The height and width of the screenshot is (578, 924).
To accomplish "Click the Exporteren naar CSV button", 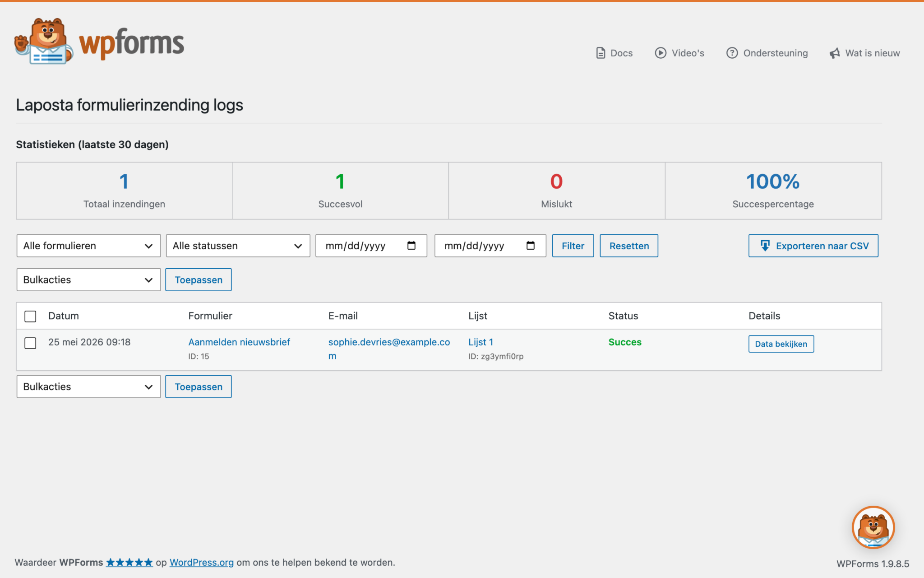I will click(x=813, y=246).
